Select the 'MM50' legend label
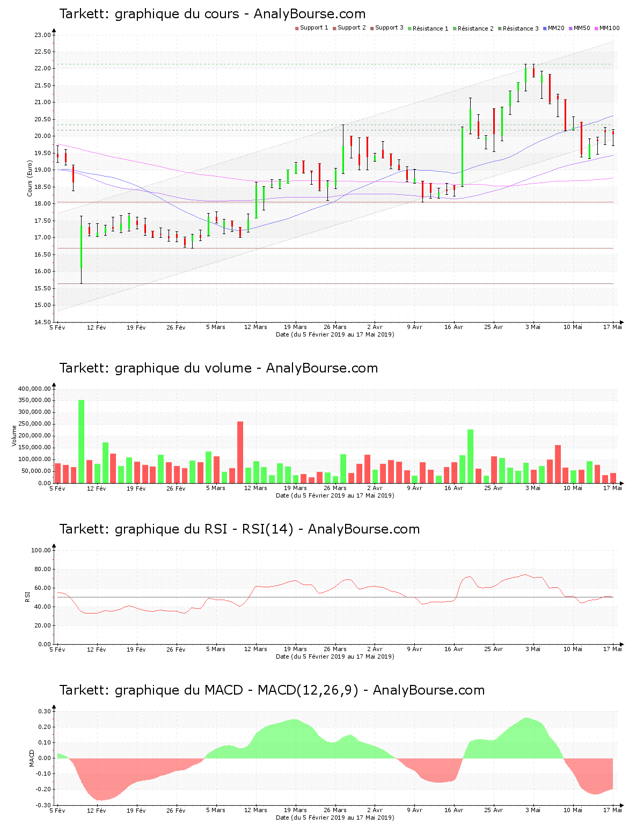Screen dimensions: 644x832 point(582,28)
